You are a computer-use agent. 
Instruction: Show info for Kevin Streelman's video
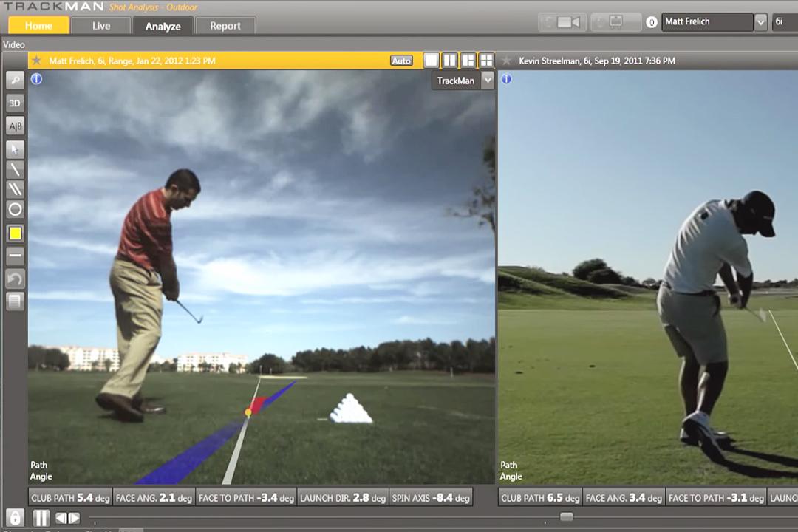tap(506, 79)
